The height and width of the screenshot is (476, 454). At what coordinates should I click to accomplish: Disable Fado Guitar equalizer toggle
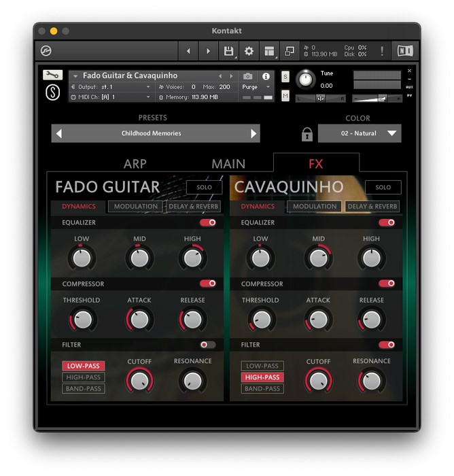pyautogui.click(x=207, y=222)
